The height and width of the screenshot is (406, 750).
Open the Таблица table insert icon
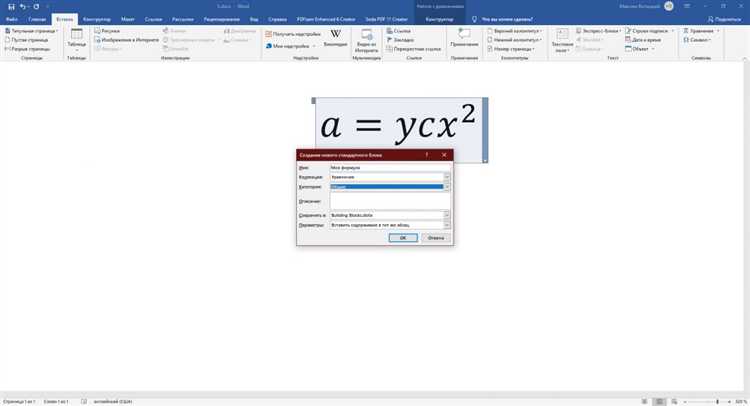[x=77, y=34]
